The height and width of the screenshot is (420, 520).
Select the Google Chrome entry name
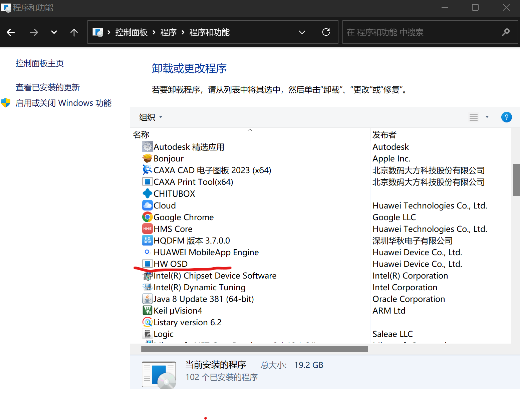(x=184, y=217)
